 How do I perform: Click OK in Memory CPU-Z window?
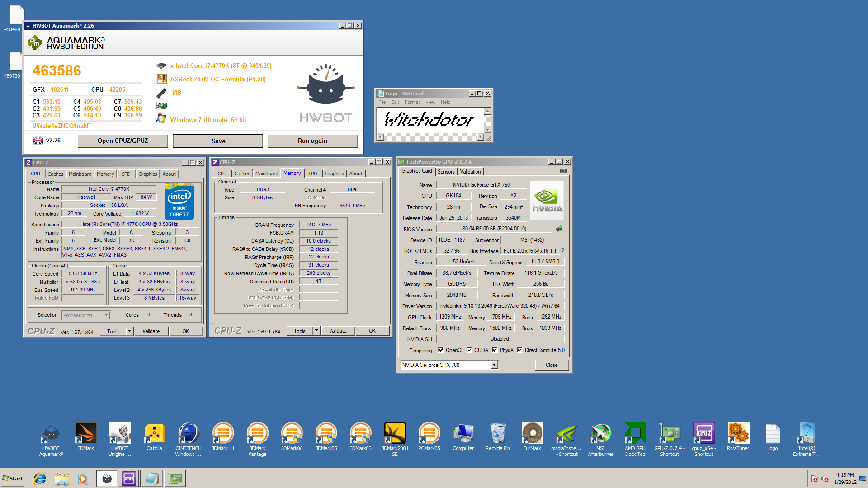coord(372,331)
